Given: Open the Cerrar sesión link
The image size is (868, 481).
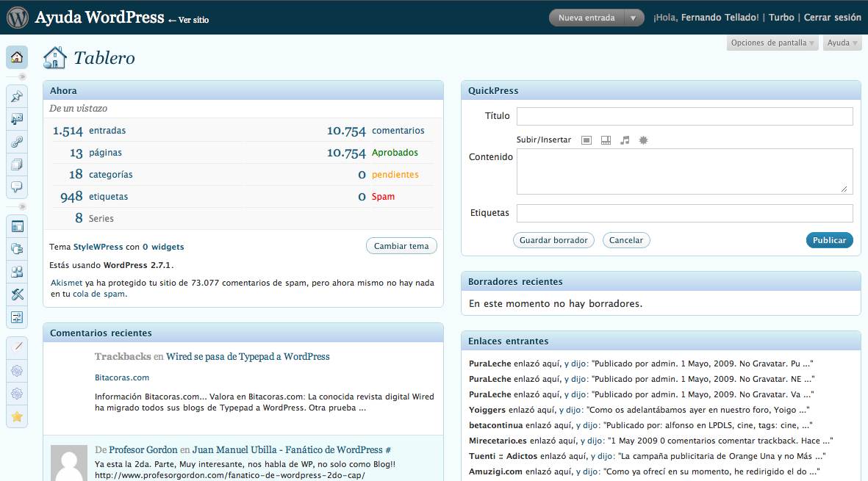Looking at the screenshot, I should coord(832,18).
